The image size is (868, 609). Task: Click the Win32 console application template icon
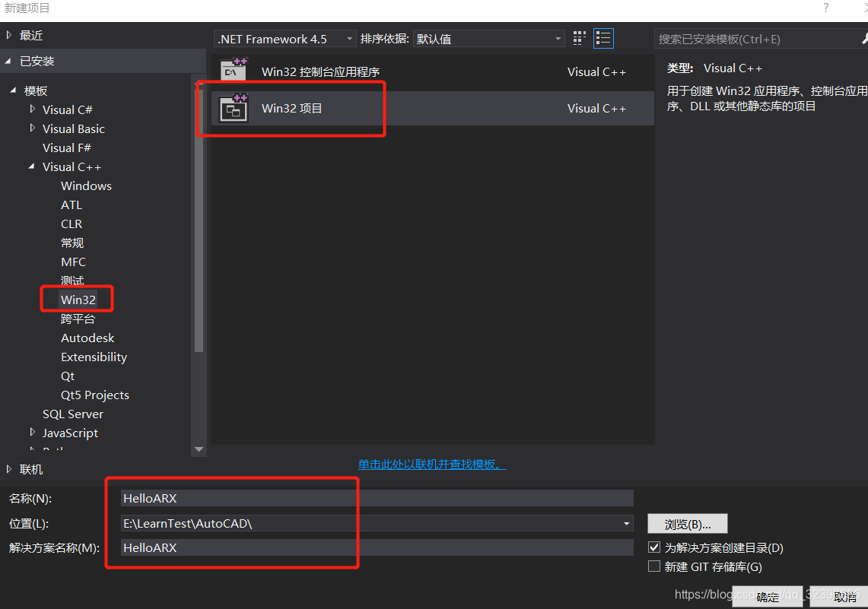234,70
